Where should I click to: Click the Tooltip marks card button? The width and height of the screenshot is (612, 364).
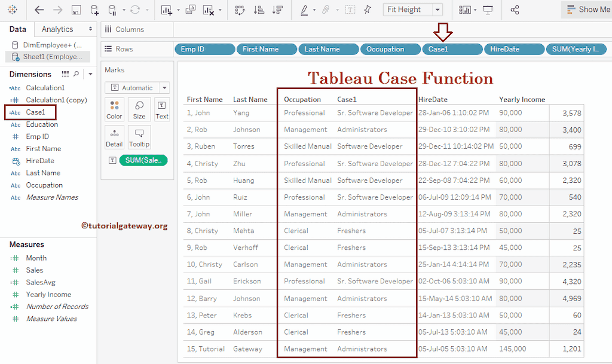click(139, 137)
